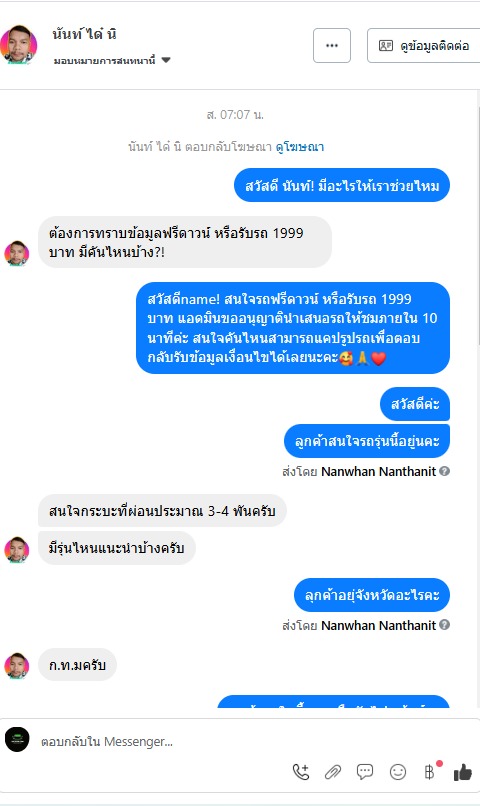The width and height of the screenshot is (480, 806).
Task: Click the phone call icon
Action: click(301, 772)
